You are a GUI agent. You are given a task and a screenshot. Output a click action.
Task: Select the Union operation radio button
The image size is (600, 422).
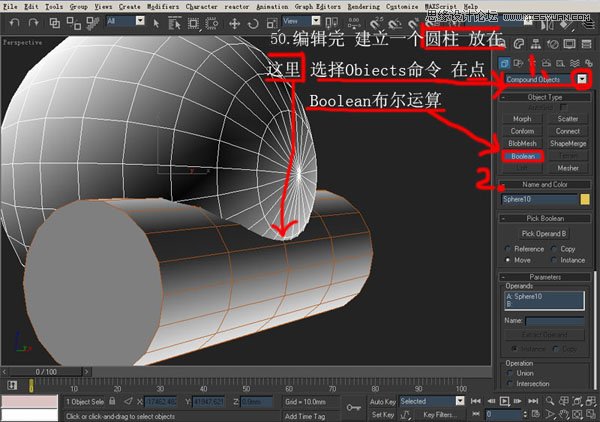tap(509, 373)
